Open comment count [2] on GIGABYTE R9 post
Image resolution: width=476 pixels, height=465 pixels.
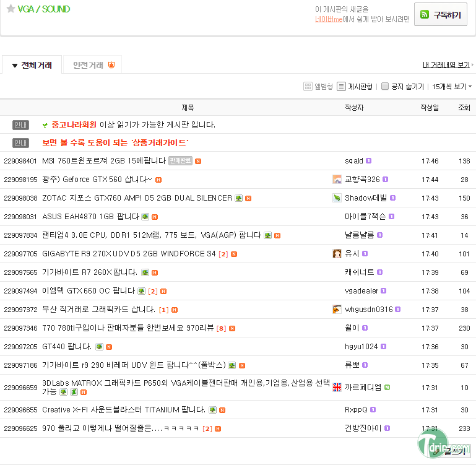coord(223,254)
